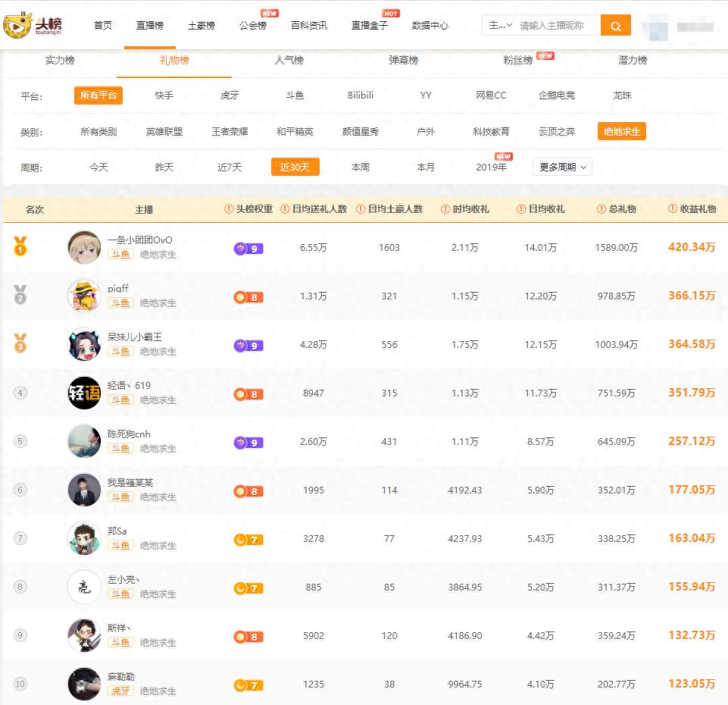This screenshot has height=705, width=728.
Task: Open 直播盒子 navigation item
Action: coord(370,25)
